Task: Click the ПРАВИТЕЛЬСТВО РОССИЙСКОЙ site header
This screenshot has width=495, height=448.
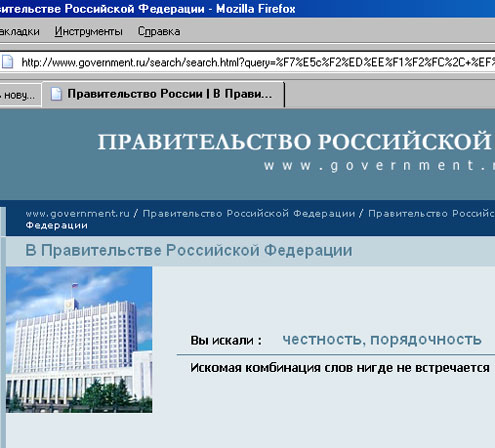Action: click(x=296, y=141)
